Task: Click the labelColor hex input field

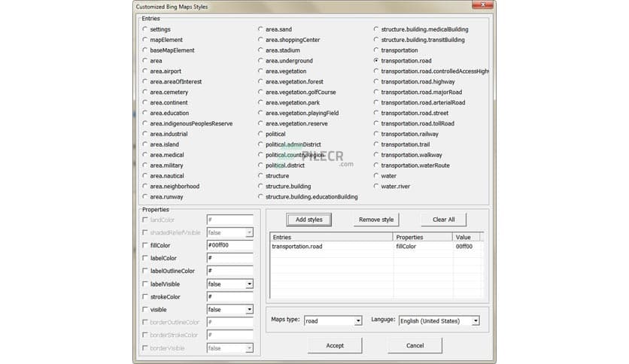Action: (x=230, y=258)
